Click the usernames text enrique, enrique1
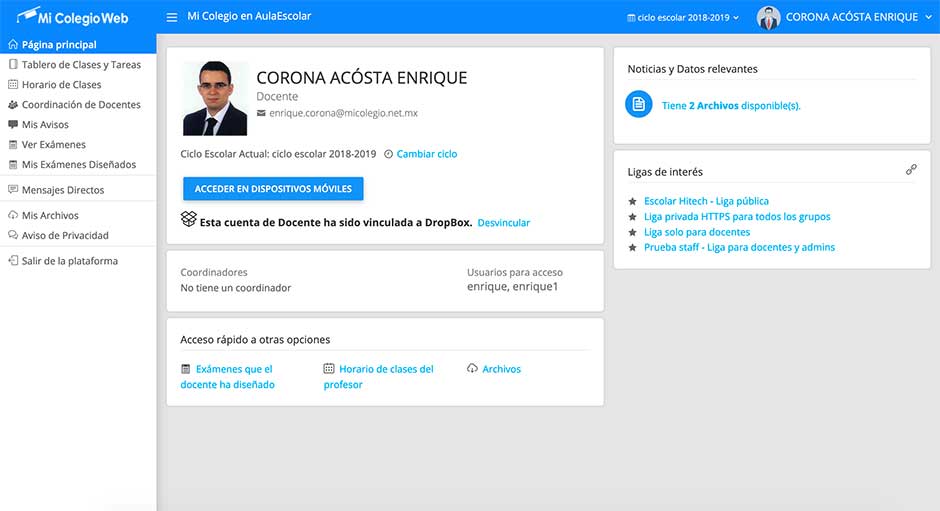Screen dimensions: 940x511 coord(513,287)
